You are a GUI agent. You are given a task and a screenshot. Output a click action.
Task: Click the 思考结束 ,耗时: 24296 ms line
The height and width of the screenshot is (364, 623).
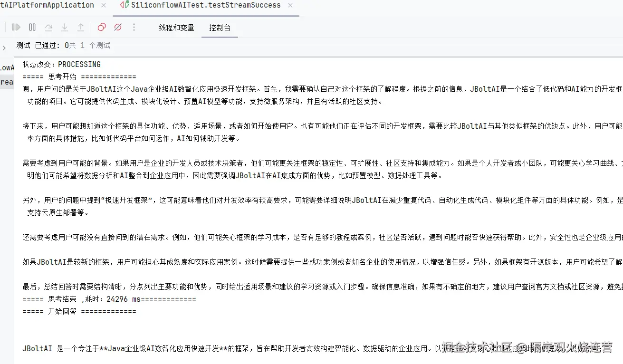(109, 299)
